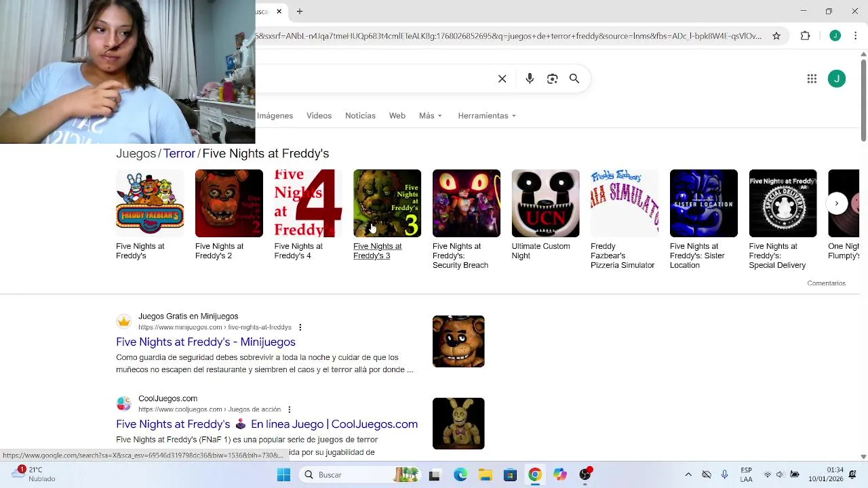This screenshot has width=868, height=488.
Task: Open the options menu for the Minijuegos result
Action: [300, 327]
